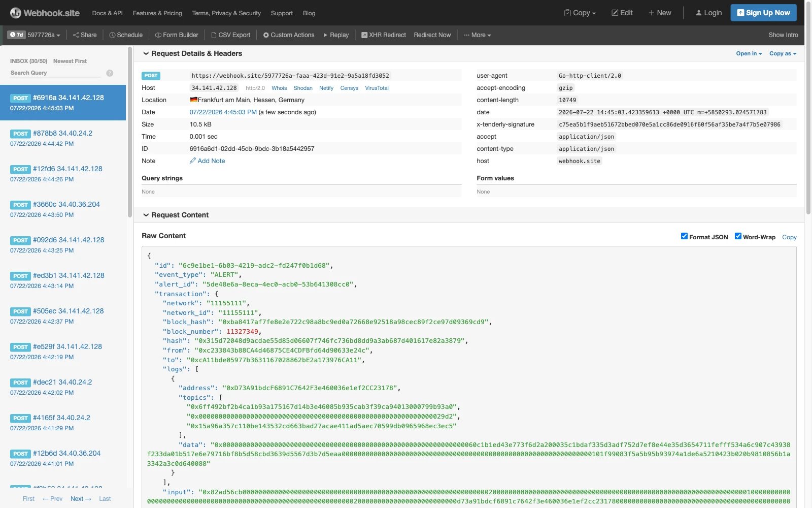Viewport: 812px width, 508px height.
Task: Collapse the Request Content section
Action: coord(176,215)
